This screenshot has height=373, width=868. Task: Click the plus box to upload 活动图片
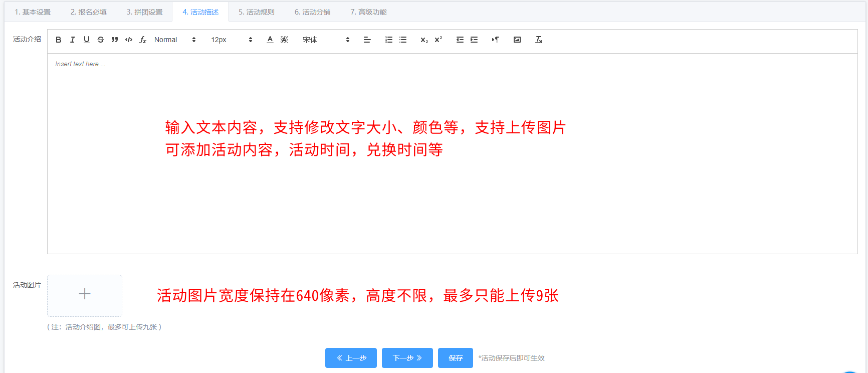[85, 295]
